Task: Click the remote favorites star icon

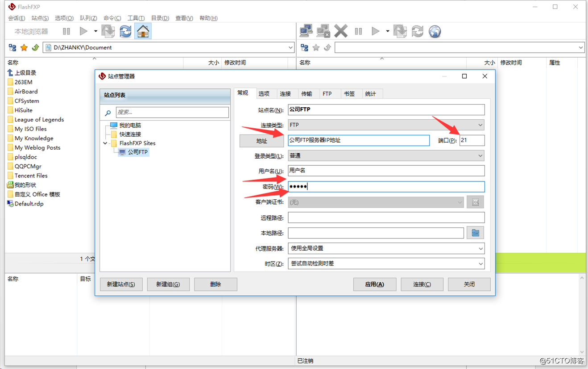Action: point(316,47)
